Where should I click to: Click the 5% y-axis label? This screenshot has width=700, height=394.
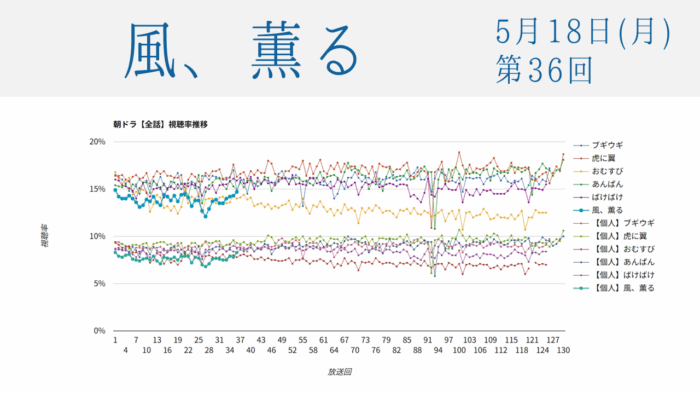point(99,284)
